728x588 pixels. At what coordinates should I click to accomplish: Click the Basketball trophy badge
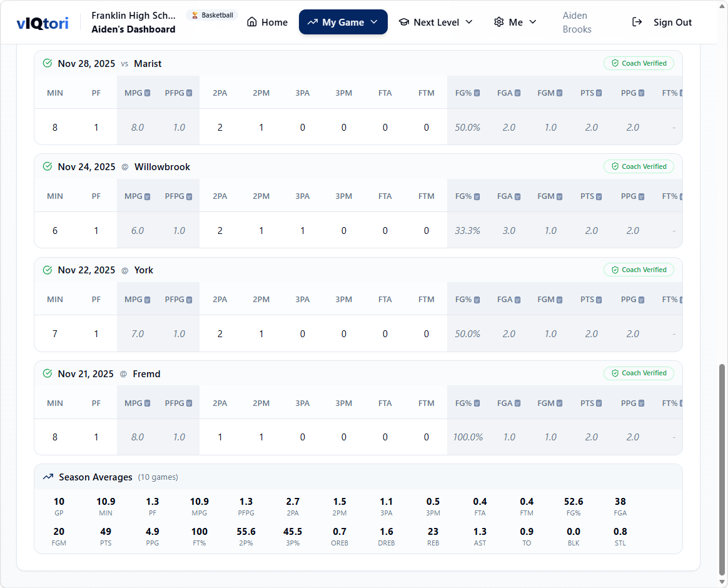tap(212, 16)
